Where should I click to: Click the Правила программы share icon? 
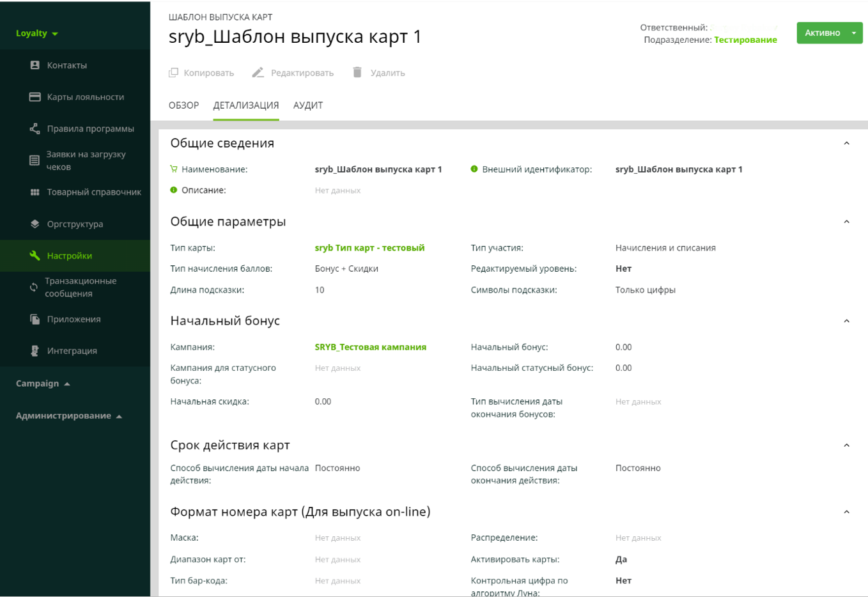coord(35,128)
